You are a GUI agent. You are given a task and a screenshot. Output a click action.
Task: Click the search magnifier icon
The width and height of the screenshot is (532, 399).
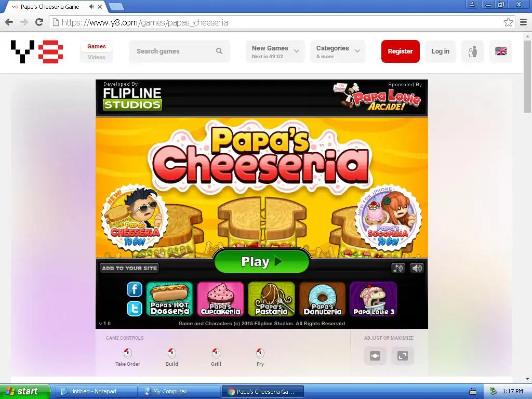(219, 51)
